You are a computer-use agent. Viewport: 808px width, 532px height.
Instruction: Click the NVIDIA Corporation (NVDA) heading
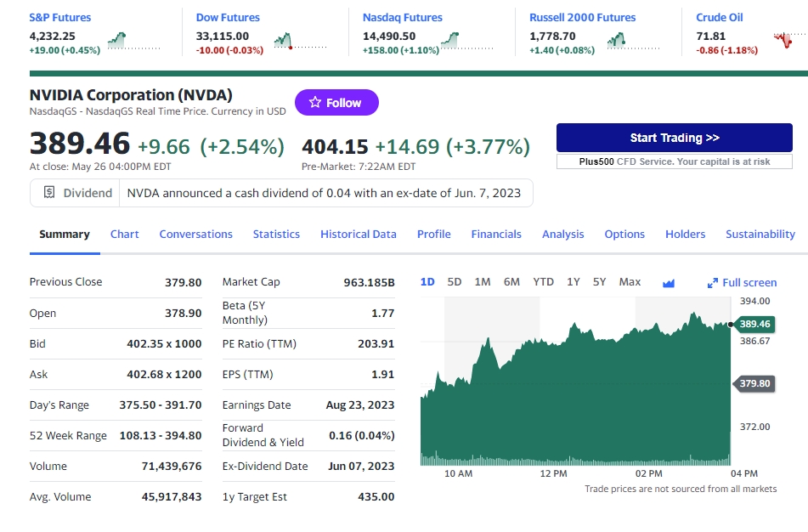(131, 95)
